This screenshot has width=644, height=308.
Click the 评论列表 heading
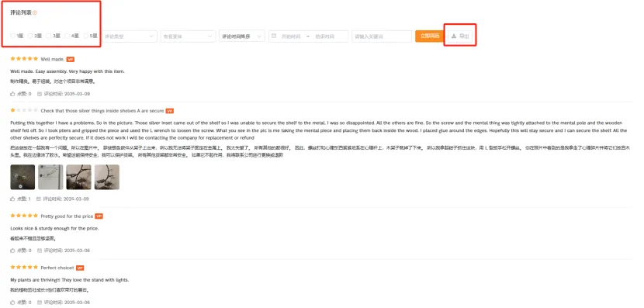click(x=21, y=12)
